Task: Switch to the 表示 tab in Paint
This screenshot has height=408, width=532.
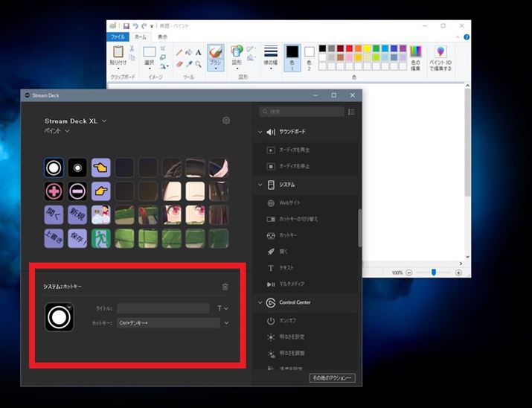Action: (x=162, y=36)
